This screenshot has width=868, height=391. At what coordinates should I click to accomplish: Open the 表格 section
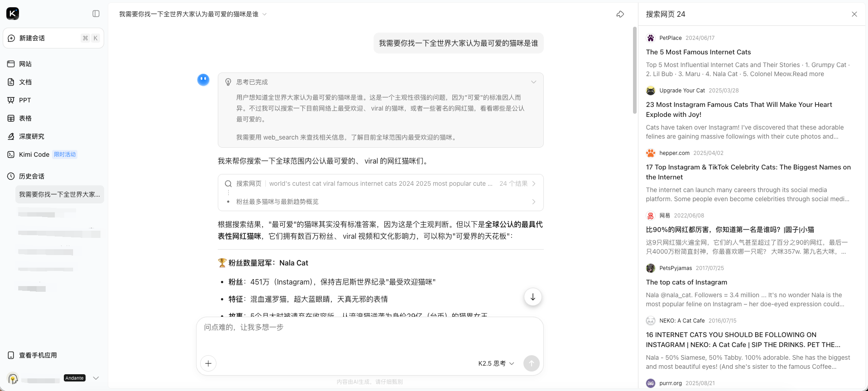(53, 118)
